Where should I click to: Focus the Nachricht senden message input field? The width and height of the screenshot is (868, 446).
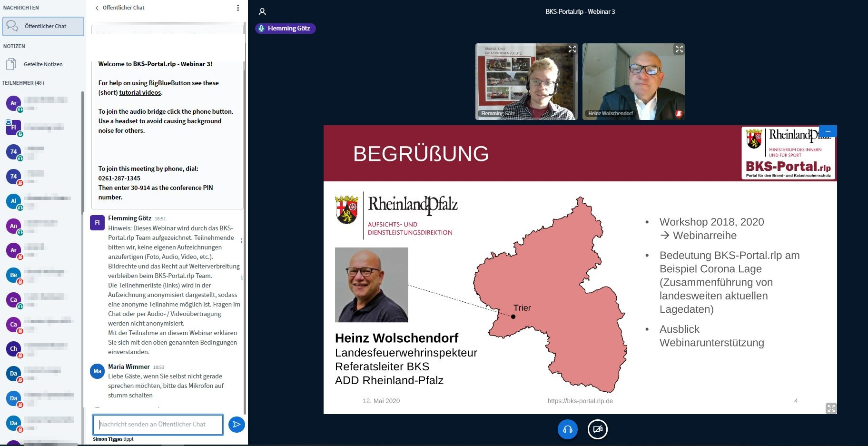[x=158, y=424]
